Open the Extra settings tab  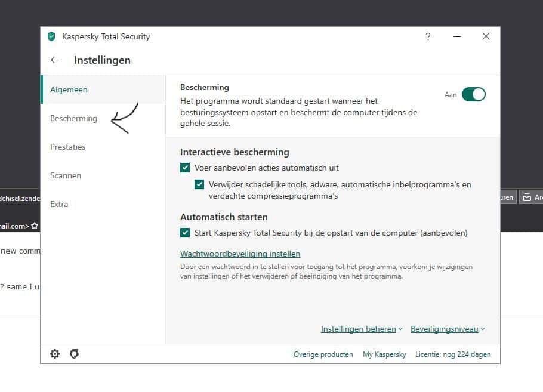click(x=103, y=204)
